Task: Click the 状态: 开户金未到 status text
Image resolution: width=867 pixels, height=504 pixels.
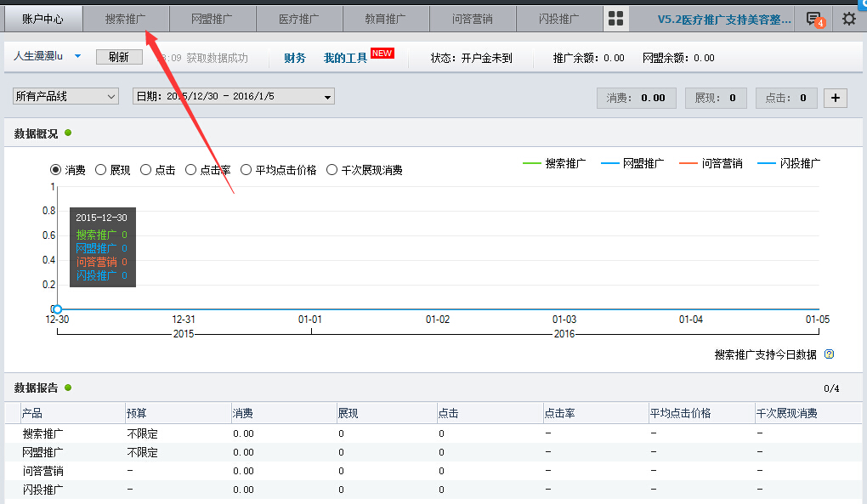Action: 472,58
